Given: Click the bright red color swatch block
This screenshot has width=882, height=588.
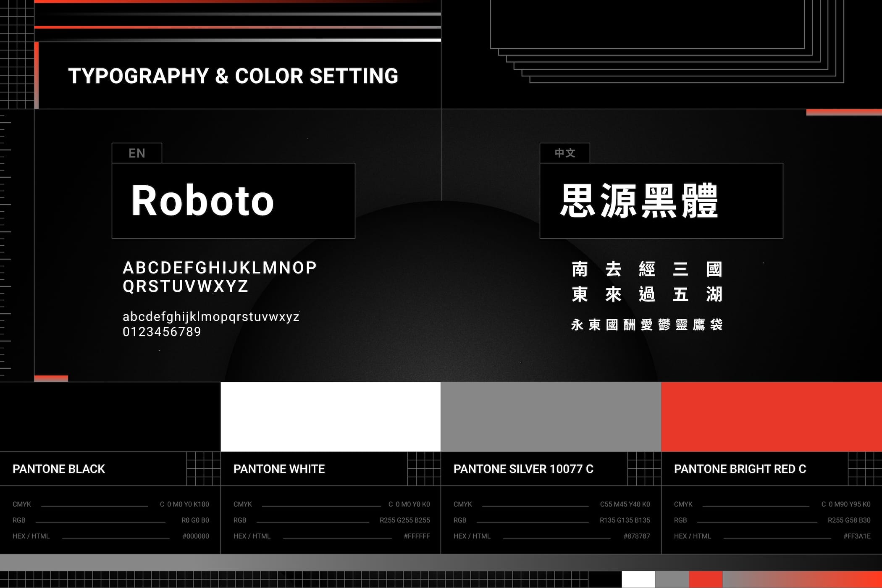Looking at the screenshot, I should tap(772, 417).
